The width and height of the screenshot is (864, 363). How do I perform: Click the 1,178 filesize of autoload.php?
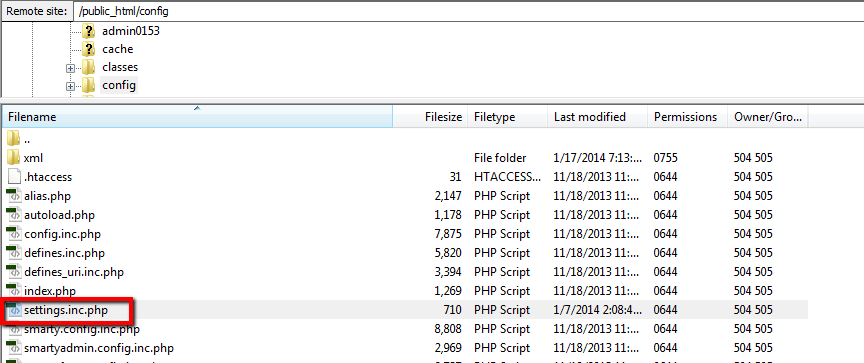(x=448, y=215)
